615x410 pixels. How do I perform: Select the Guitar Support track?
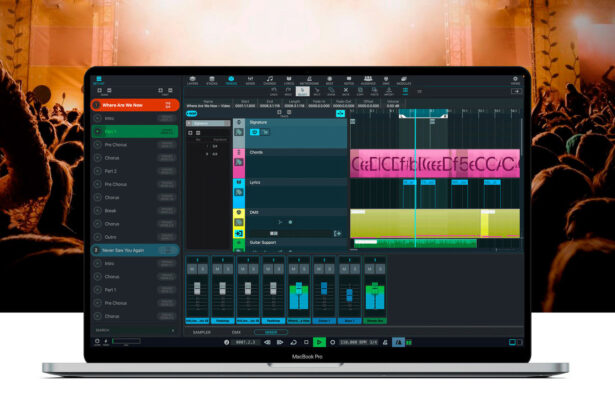coord(296,244)
